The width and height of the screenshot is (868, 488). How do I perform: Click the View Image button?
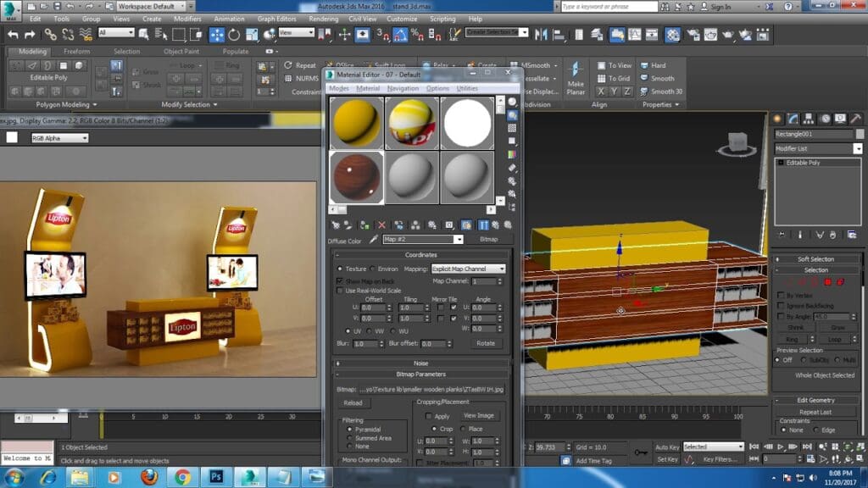479,415
